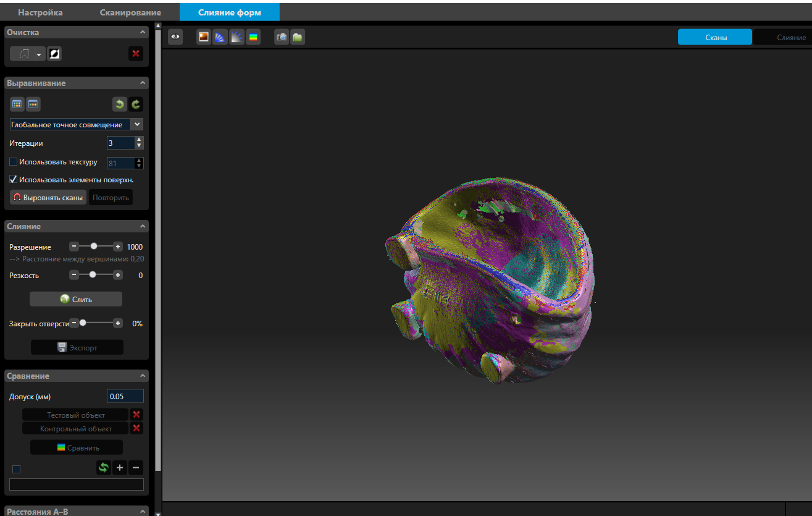Image resolution: width=812 pixels, height=516 pixels.
Task: Toggle the eye visibility icon in viewport toolbar
Action: (x=176, y=37)
